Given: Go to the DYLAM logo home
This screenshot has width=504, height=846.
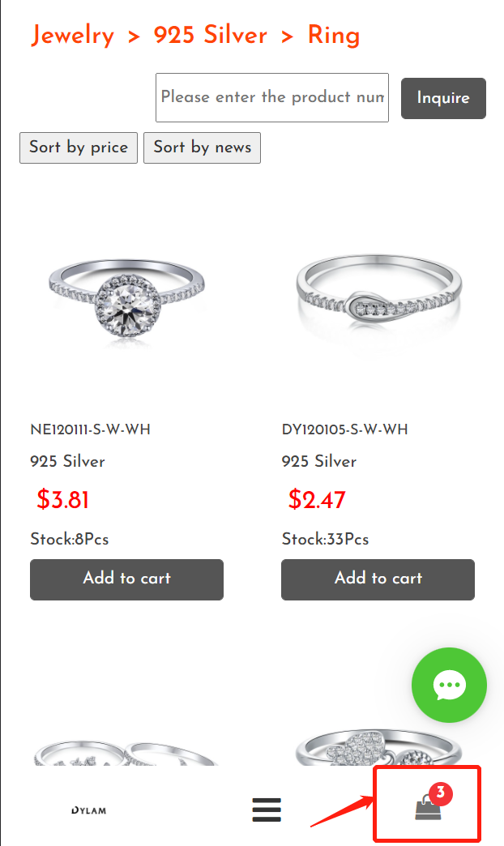Looking at the screenshot, I should (x=89, y=810).
